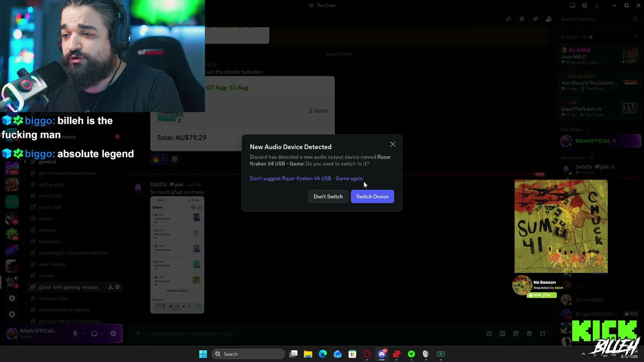Open User Settings gear in user panel

pos(113,333)
